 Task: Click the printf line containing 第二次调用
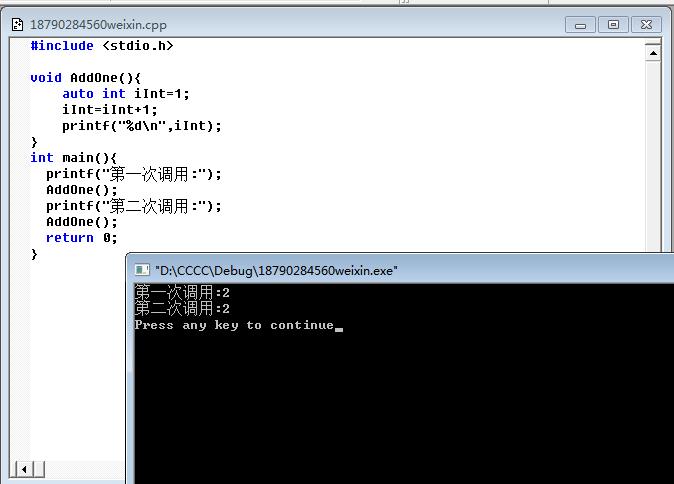coord(134,206)
